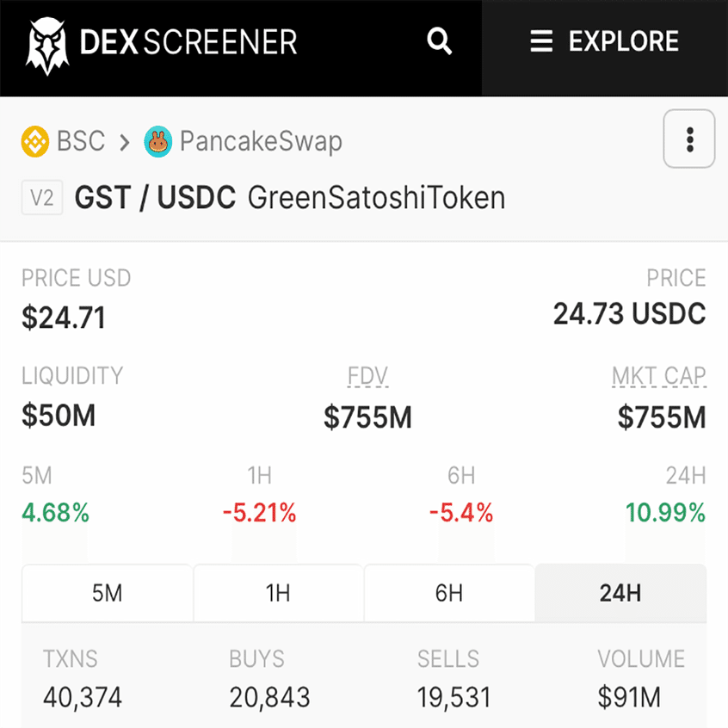This screenshot has width=728, height=728.
Task: Switch to the 5M timeframe tab
Action: point(107,592)
